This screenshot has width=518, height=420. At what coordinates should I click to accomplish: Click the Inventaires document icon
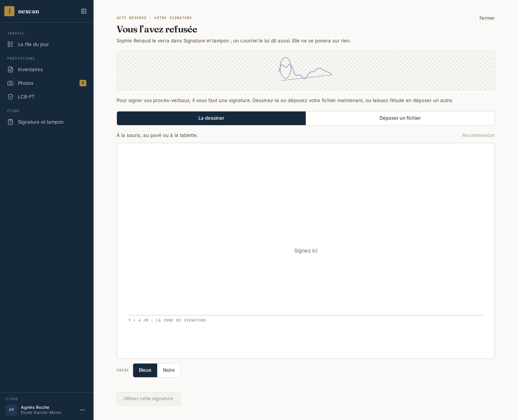tap(10, 69)
